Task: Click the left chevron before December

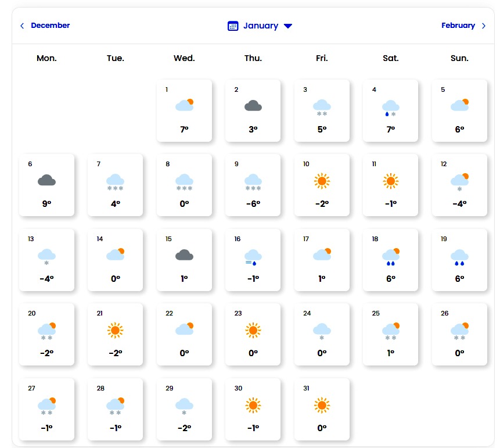Action: 22,26
